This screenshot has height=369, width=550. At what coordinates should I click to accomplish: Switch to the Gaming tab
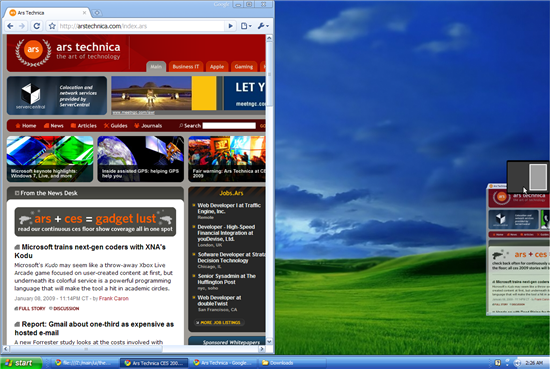[x=244, y=67]
